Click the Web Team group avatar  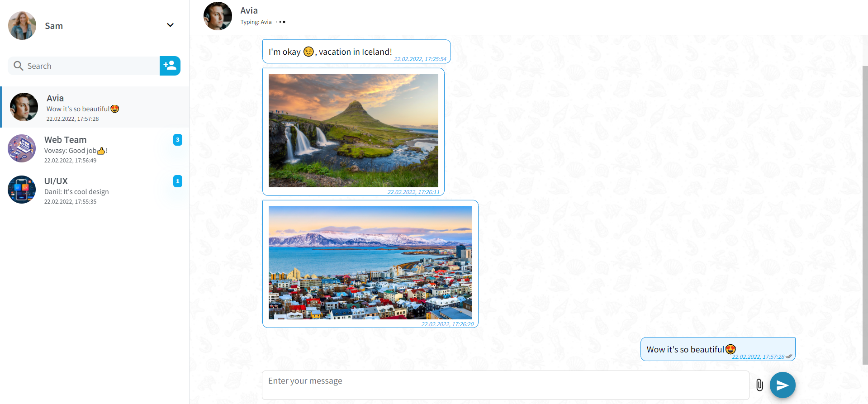(x=22, y=148)
